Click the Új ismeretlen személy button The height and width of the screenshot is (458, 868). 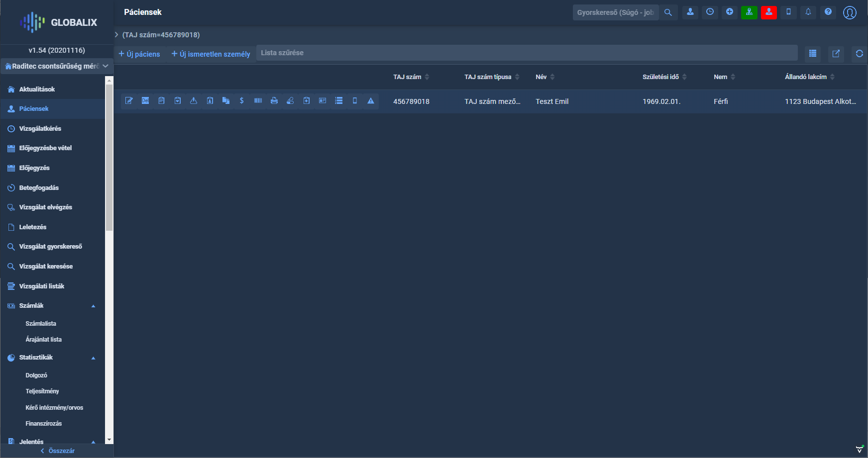(211, 54)
